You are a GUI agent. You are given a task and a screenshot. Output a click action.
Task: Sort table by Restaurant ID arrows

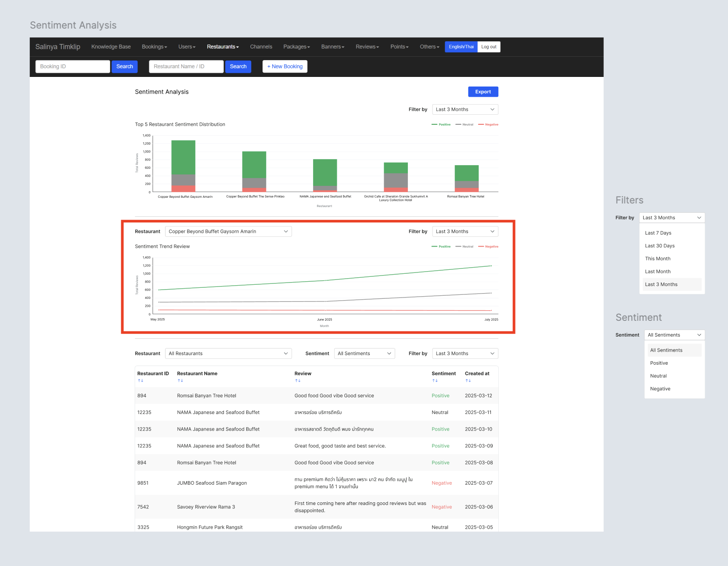point(141,381)
